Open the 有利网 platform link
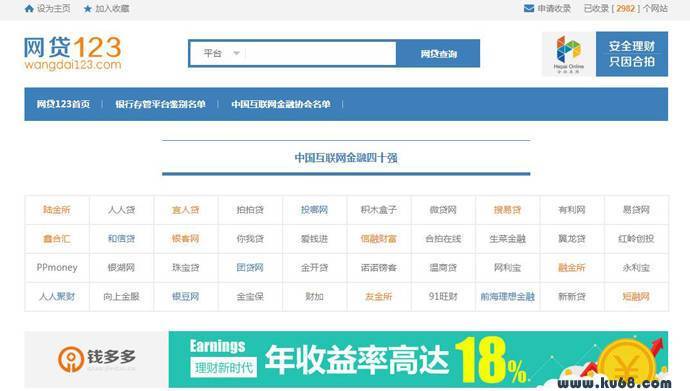The height and width of the screenshot is (391, 690). (x=572, y=210)
